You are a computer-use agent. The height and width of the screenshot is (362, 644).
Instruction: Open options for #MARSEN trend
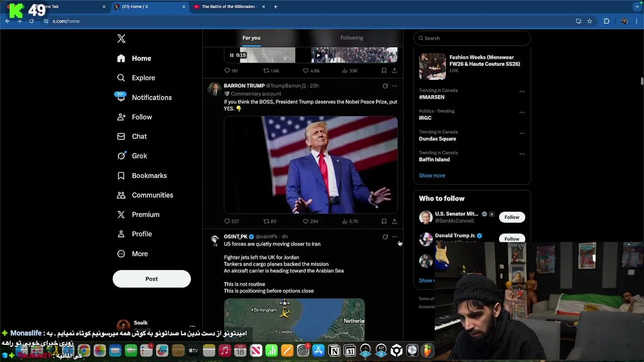(x=522, y=92)
